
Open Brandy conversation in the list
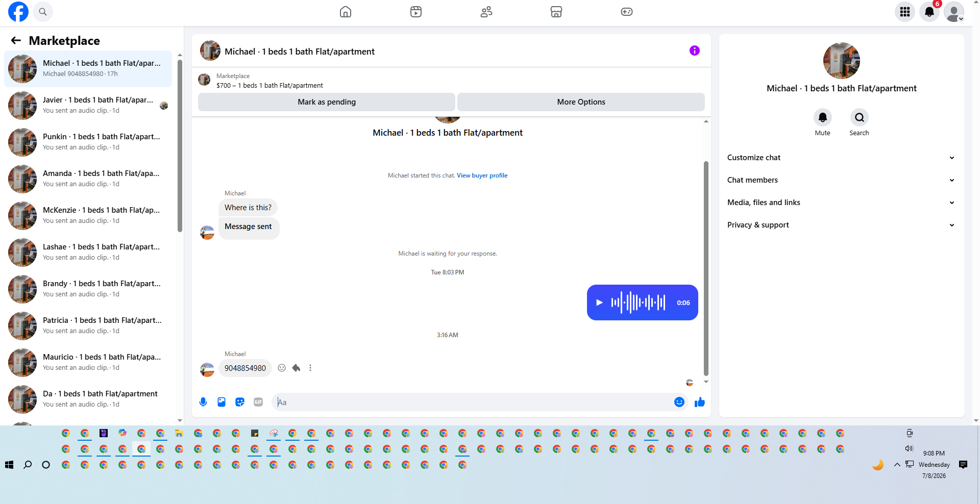(88, 289)
